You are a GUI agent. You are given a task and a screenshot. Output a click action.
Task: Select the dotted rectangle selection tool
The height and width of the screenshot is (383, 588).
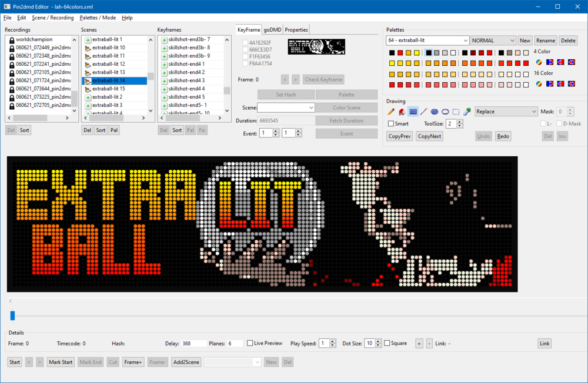[x=456, y=112]
